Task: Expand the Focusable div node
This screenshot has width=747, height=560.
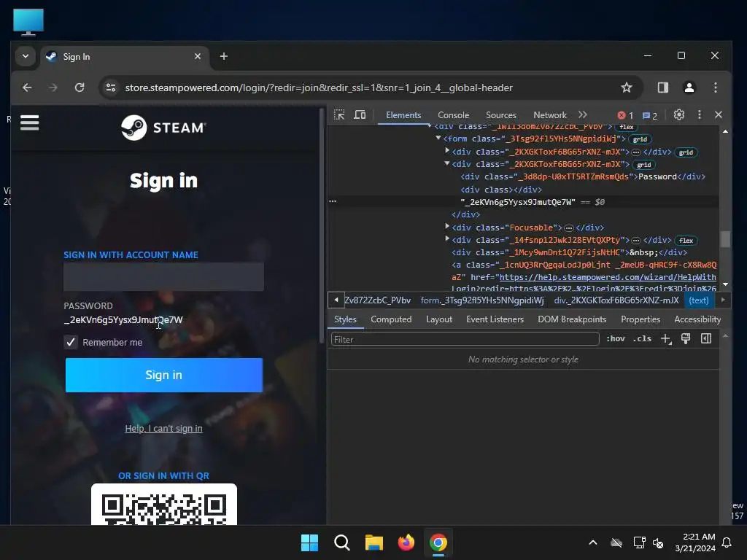Action: click(447, 227)
